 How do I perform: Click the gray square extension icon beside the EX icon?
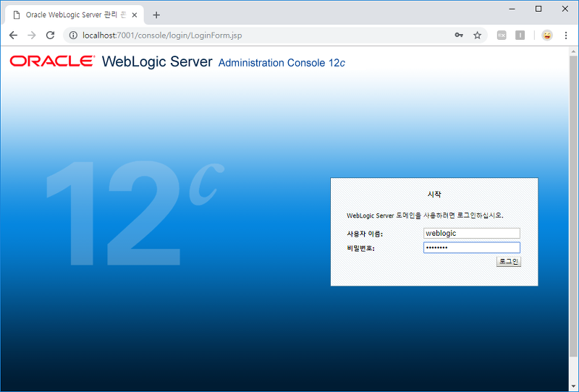[x=520, y=35]
